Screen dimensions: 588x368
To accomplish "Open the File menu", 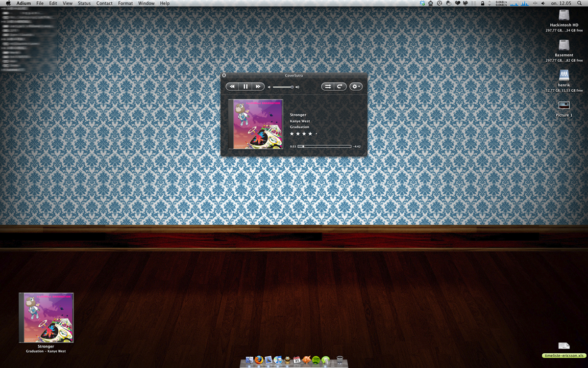I will pyautogui.click(x=40, y=3).
